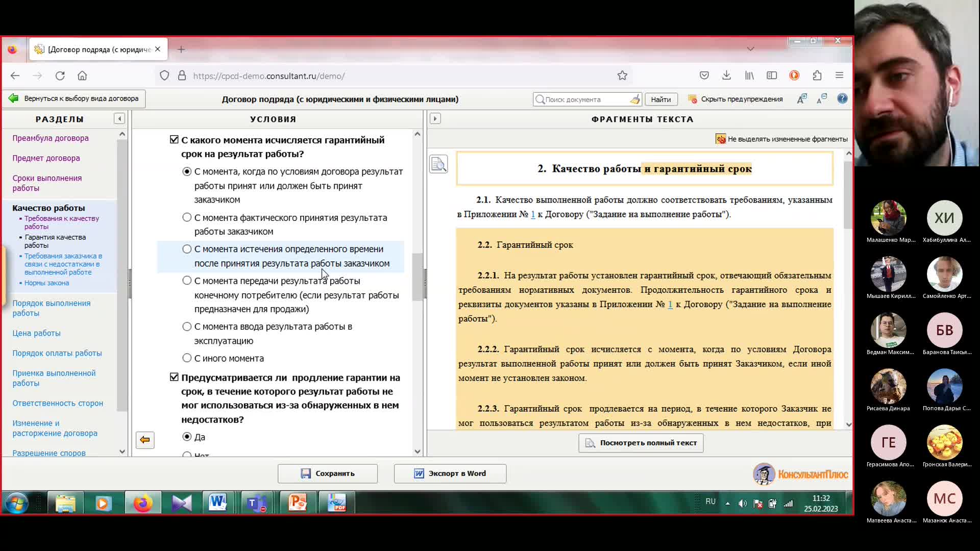Select option 'С момента передачи результата работы конечному потребителю'
Screen dimensions: 980x551
pyautogui.click(x=187, y=281)
